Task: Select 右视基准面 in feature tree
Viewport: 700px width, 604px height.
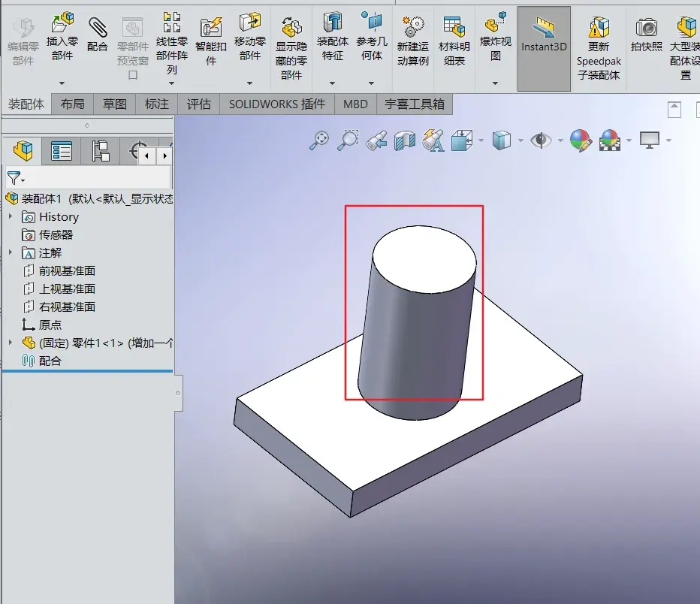Action: [67, 307]
